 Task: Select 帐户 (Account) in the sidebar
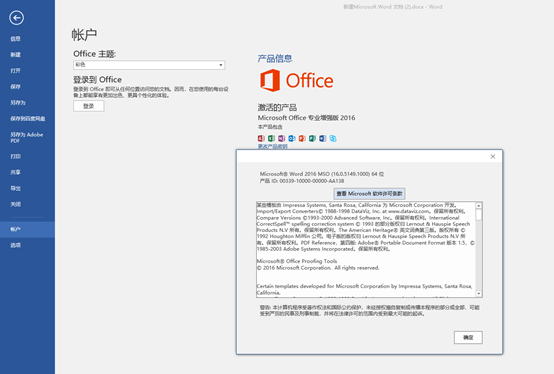click(x=27, y=229)
